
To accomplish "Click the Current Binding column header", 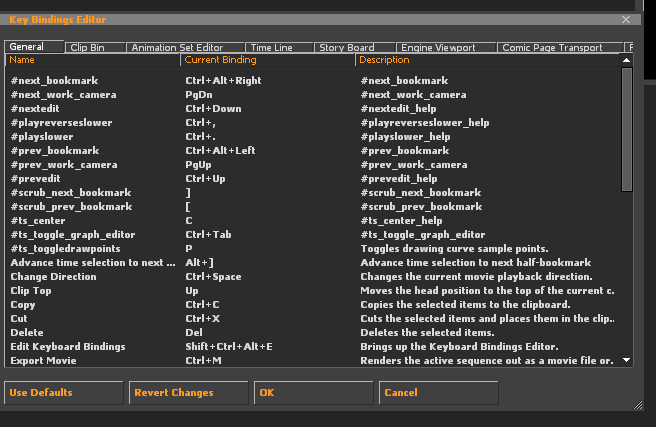I will click(268, 60).
